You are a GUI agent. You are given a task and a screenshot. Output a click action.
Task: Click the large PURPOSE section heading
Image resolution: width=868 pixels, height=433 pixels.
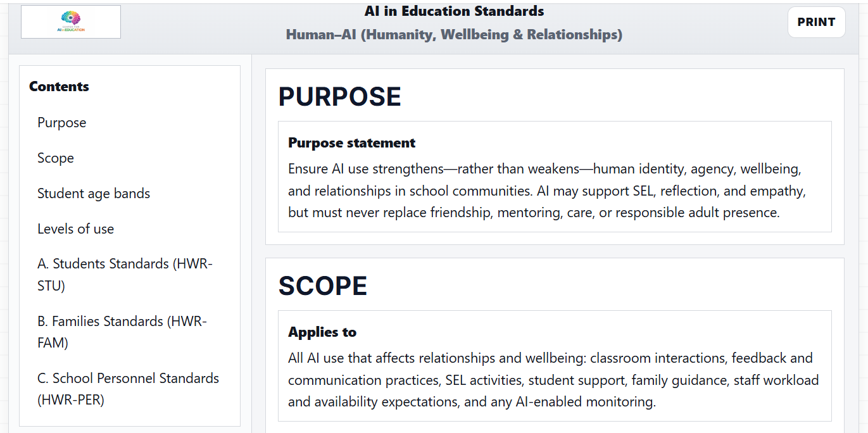pos(340,97)
